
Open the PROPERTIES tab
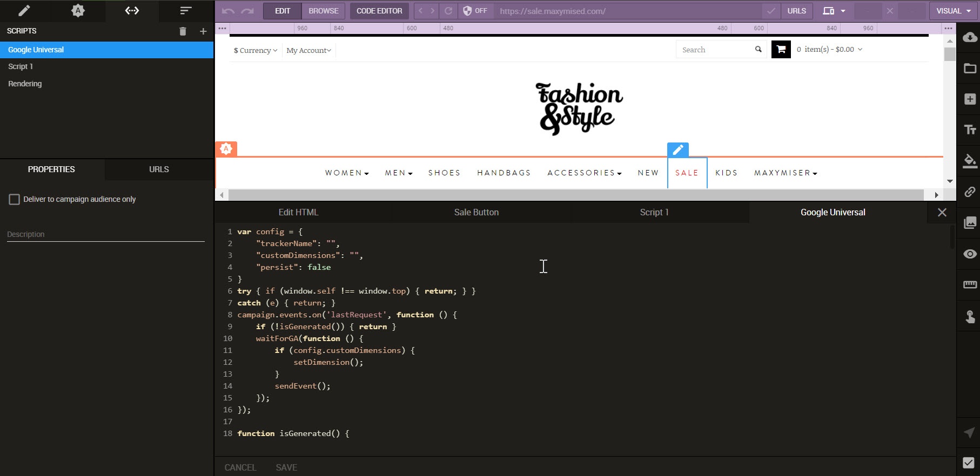51,169
